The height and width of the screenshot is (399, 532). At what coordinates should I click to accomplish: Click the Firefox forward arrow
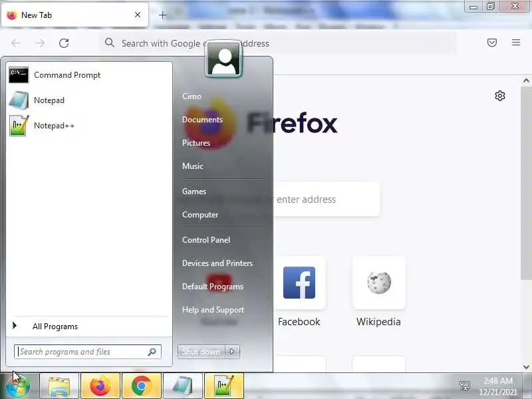pyautogui.click(x=40, y=43)
